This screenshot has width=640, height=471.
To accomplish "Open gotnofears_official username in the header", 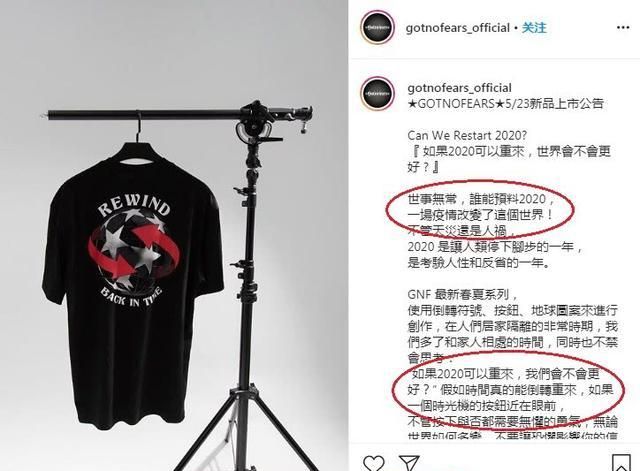I will click(458, 28).
